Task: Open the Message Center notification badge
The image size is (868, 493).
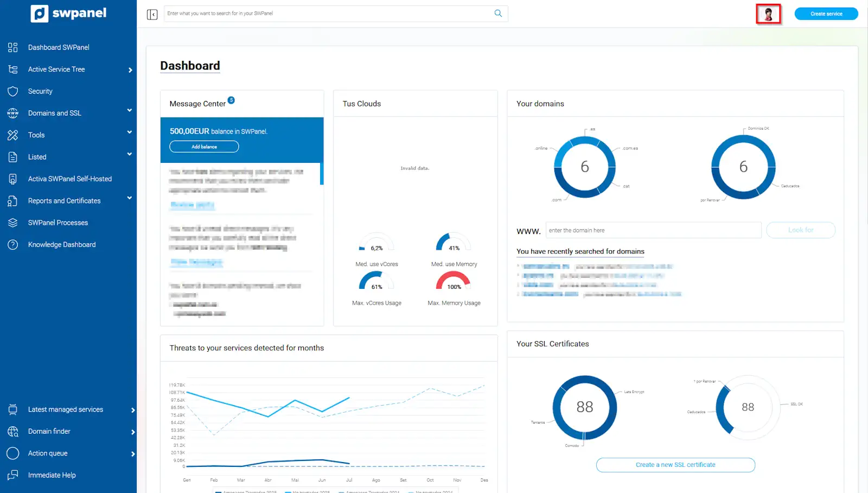Action: (x=231, y=100)
